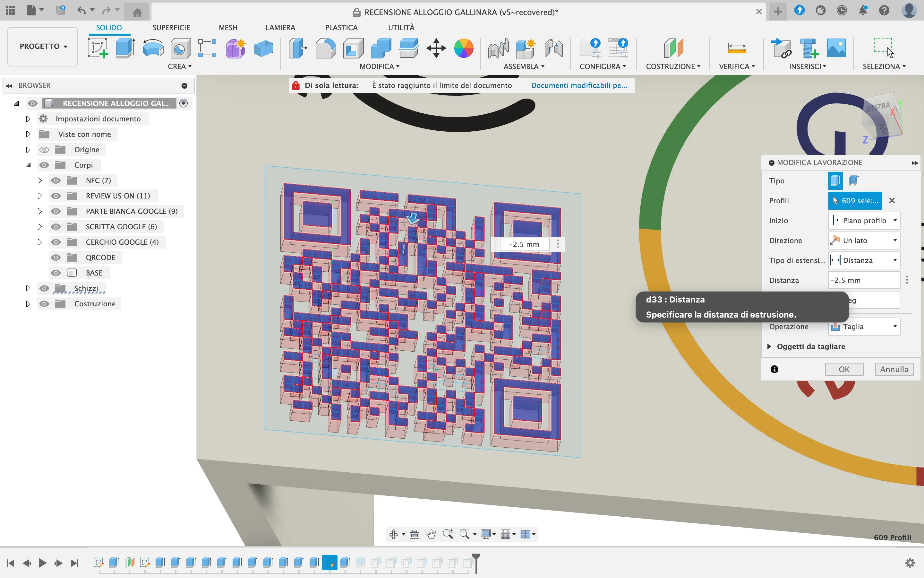924x578 pixels.
Task: Click the Create Sketch tool icon
Action: (98, 48)
